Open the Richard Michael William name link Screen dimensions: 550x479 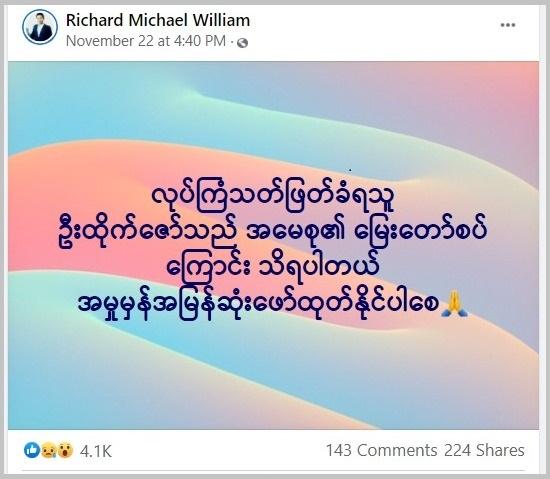(x=158, y=20)
